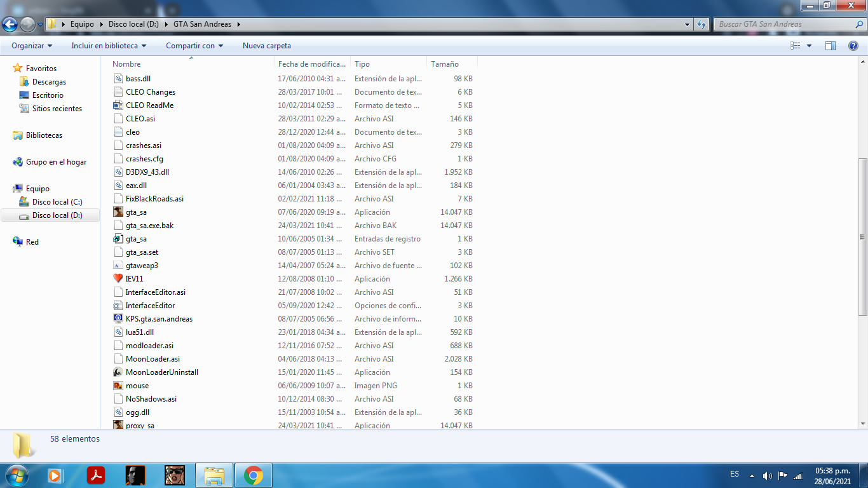Screen dimensions: 868x488
Task: Open the help button
Action: 853,46
